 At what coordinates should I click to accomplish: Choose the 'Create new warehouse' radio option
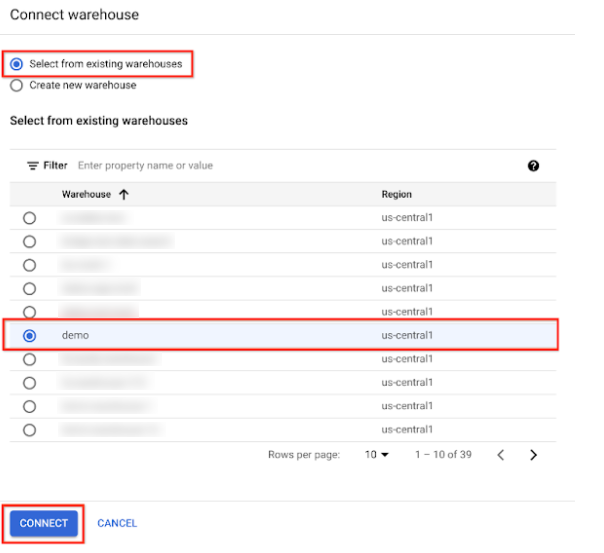(16, 86)
